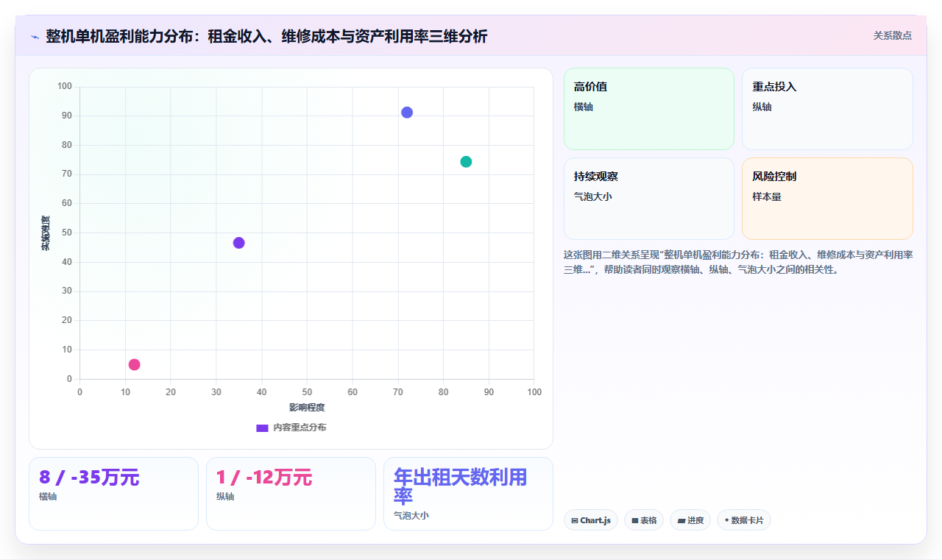Click the 样本量 subtitle in the 风险控制 card
The height and width of the screenshot is (560, 942).
[767, 196]
